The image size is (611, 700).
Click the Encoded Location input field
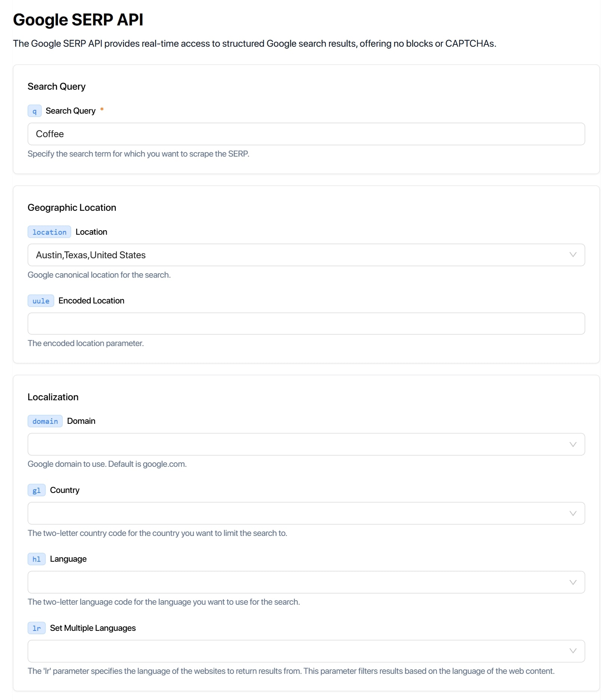(306, 324)
